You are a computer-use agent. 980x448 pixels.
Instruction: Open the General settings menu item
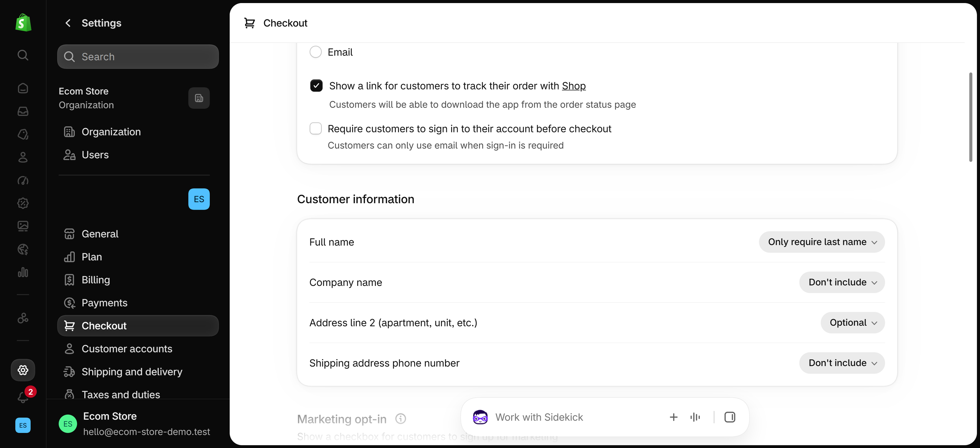click(x=138, y=234)
